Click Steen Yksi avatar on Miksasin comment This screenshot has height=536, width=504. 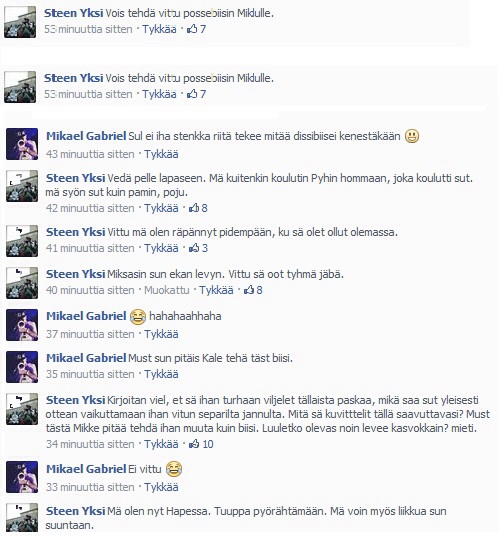coord(22,283)
